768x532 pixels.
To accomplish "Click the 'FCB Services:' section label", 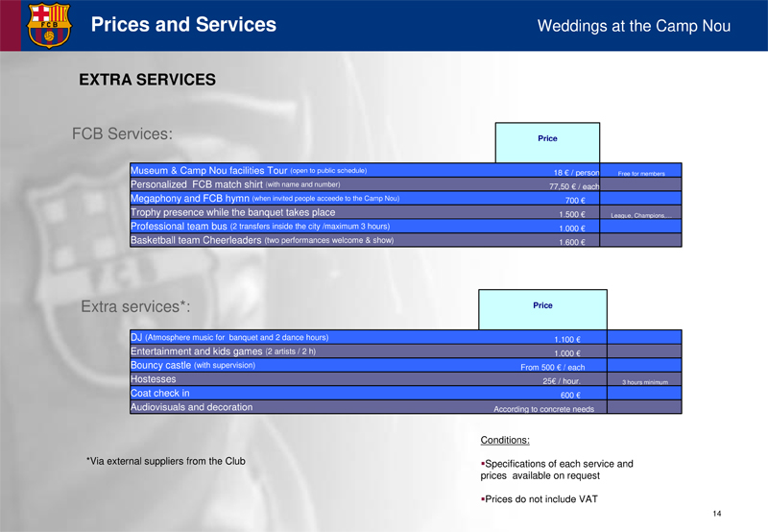I will [x=122, y=133].
